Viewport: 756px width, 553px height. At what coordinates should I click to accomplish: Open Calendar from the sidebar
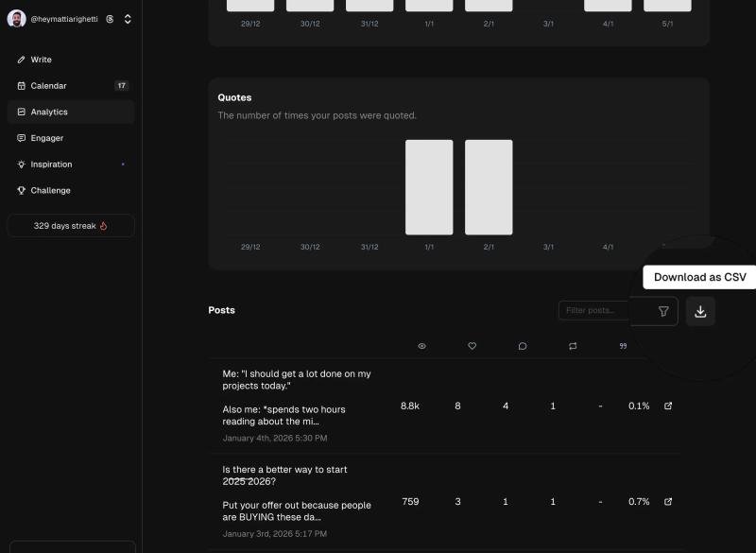(x=22, y=85)
